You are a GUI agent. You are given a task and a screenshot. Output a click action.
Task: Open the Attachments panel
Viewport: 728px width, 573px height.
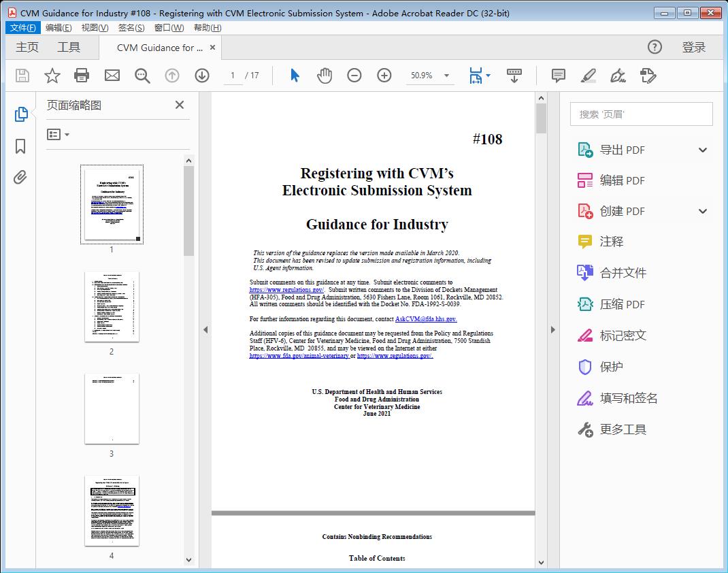20,177
